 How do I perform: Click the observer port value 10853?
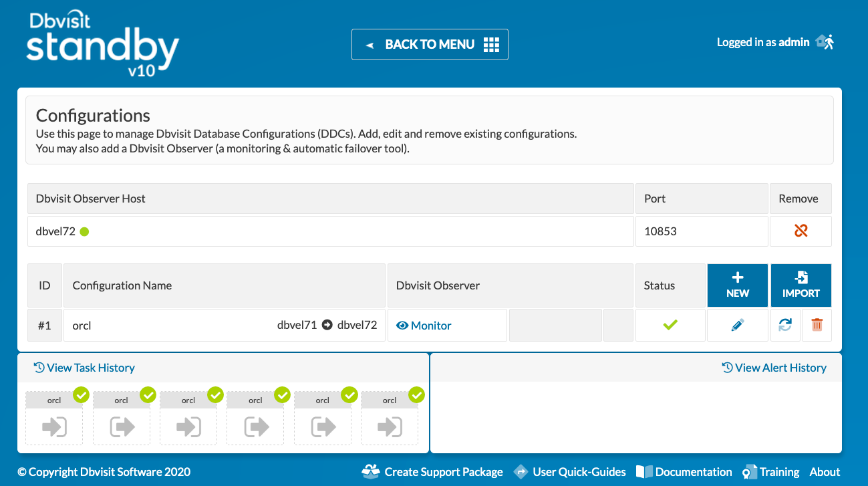pyautogui.click(x=660, y=231)
